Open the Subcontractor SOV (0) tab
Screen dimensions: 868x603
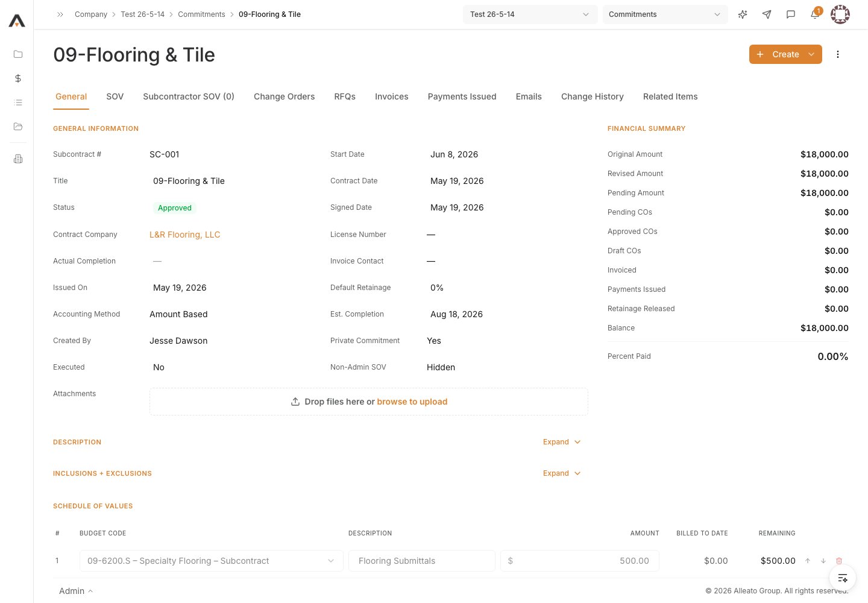click(x=189, y=96)
